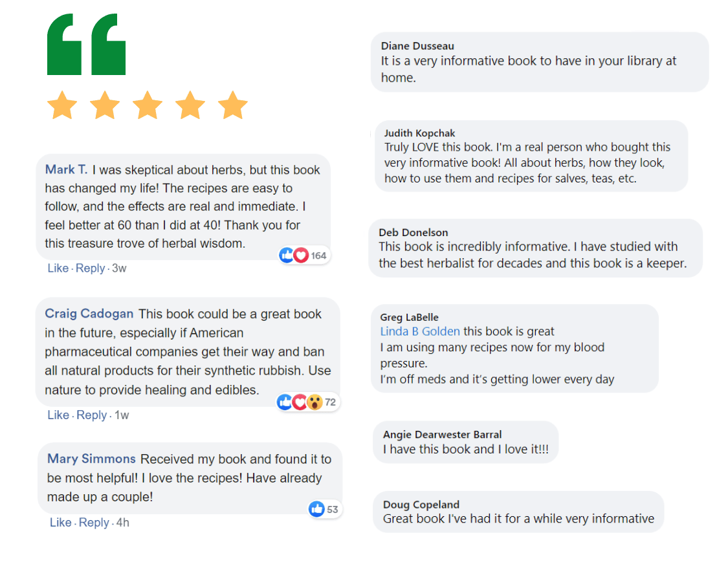Click the 164 reaction count
This screenshot has width=728, height=566.
tap(318, 256)
